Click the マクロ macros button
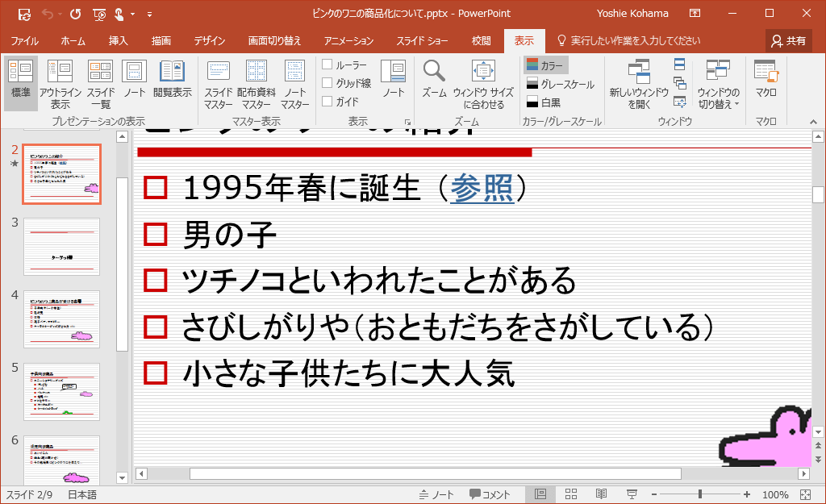 click(x=766, y=79)
